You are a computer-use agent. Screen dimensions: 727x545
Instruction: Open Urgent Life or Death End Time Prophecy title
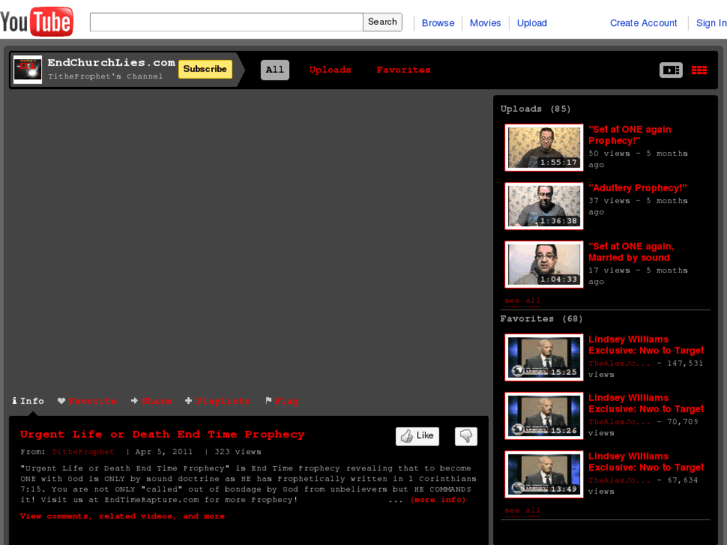tap(162, 435)
